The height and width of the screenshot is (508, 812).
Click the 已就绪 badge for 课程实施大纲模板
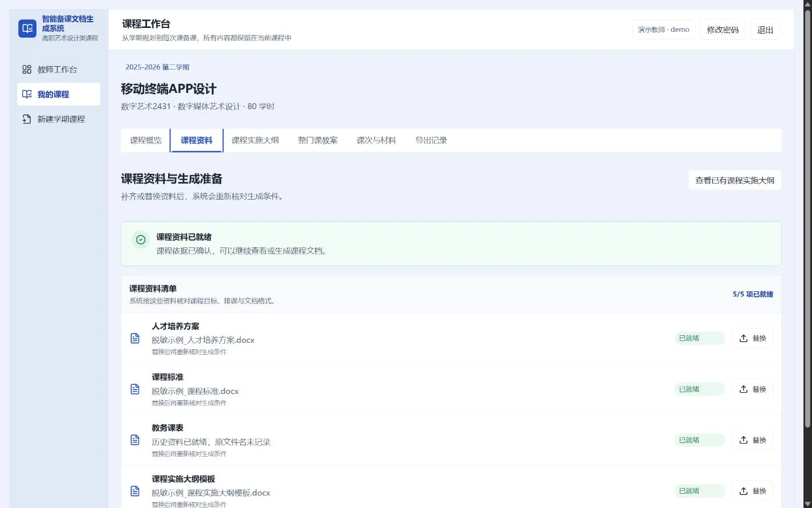[699, 491]
